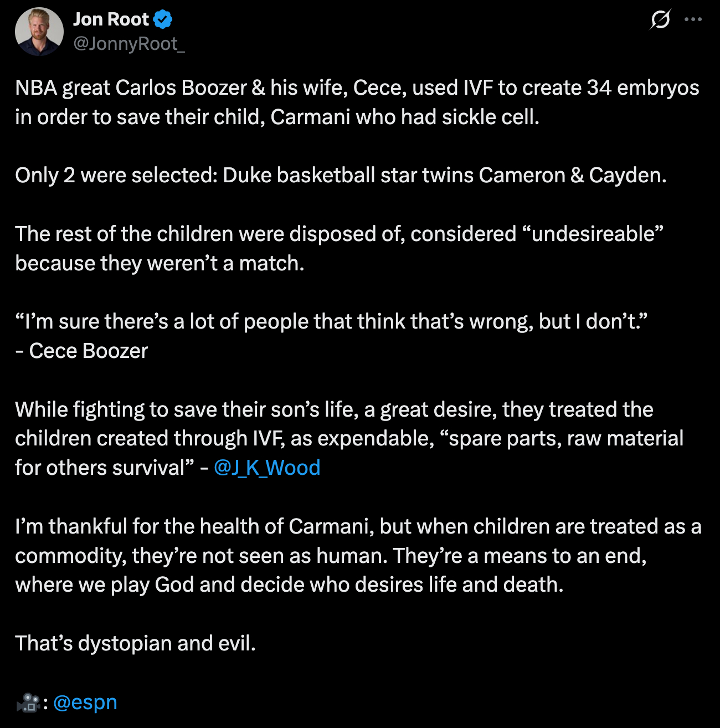Click the paragraph starting 'NBA great Carlos Boozer'

(277, 102)
